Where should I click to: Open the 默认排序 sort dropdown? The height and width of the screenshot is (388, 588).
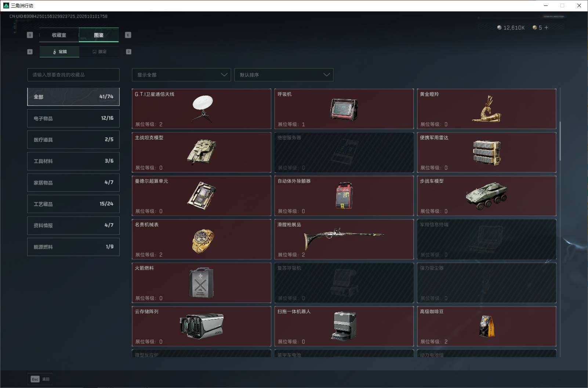pos(284,75)
